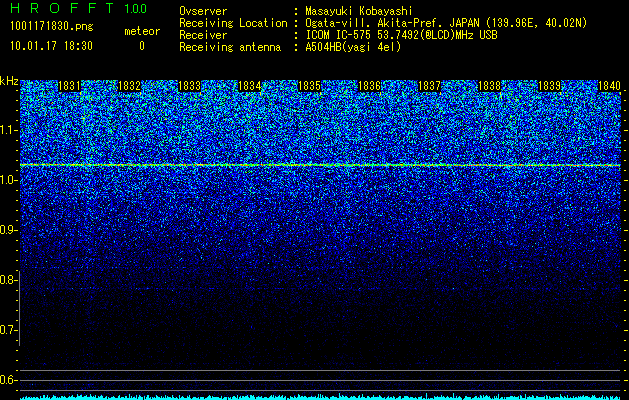This screenshot has width=629, height=400.
Task: Click the 0.6 frequency axis label
Action: click(x=8, y=380)
